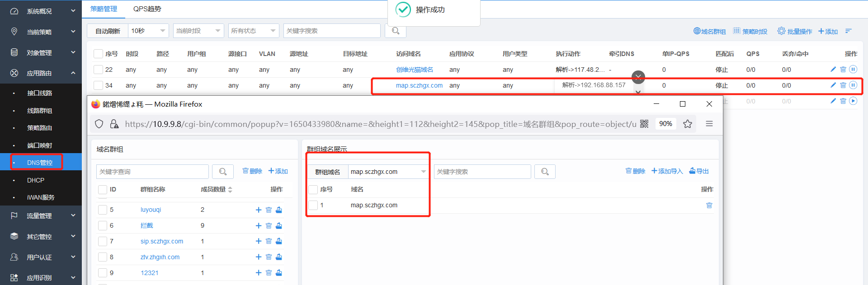Add member to luyouqi group plus icon
868x285 pixels.
click(x=259, y=210)
